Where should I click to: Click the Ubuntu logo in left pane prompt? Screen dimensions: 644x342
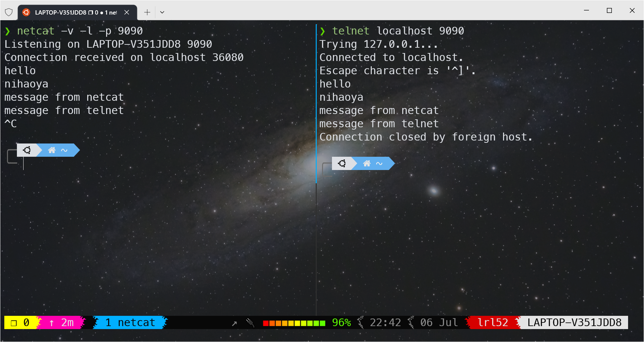pyautogui.click(x=27, y=150)
